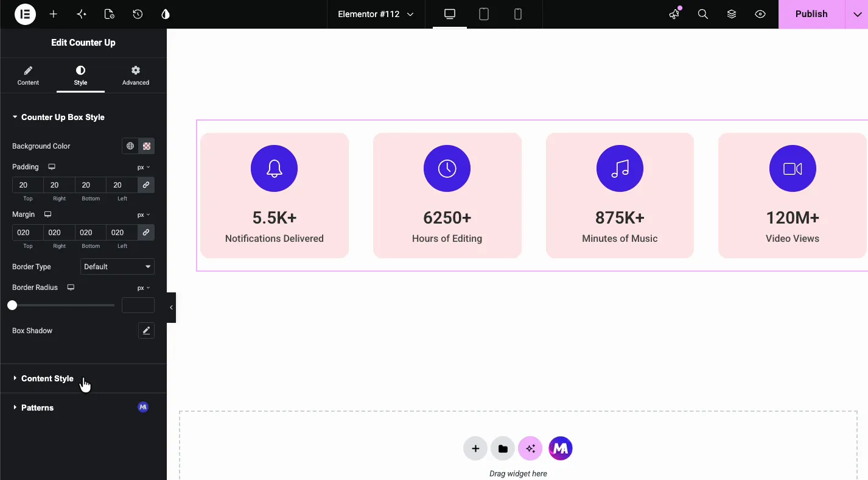The height and width of the screenshot is (480, 868).
Task: Open the Margin px unit selector
Action: 144,214
